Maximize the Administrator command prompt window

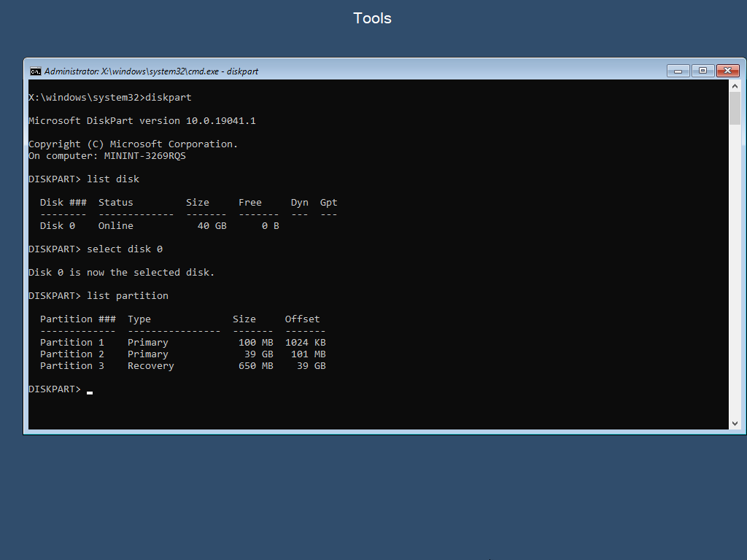click(703, 70)
